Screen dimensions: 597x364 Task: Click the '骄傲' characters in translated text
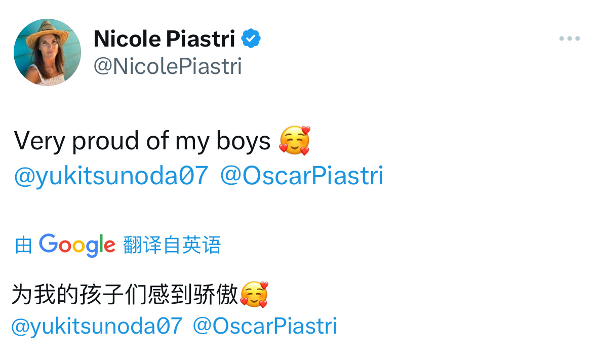click(216, 294)
